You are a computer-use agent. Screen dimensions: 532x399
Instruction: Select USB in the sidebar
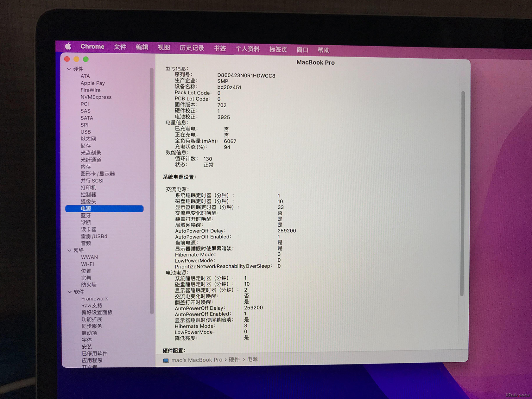[85, 132]
